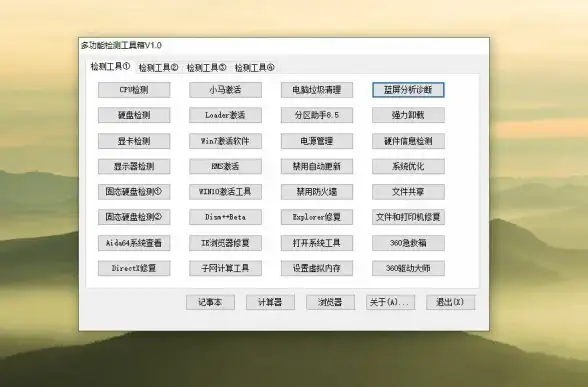Click 退出(X) to exit
The height and width of the screenshot is (387, 588).
pos(450,302)
